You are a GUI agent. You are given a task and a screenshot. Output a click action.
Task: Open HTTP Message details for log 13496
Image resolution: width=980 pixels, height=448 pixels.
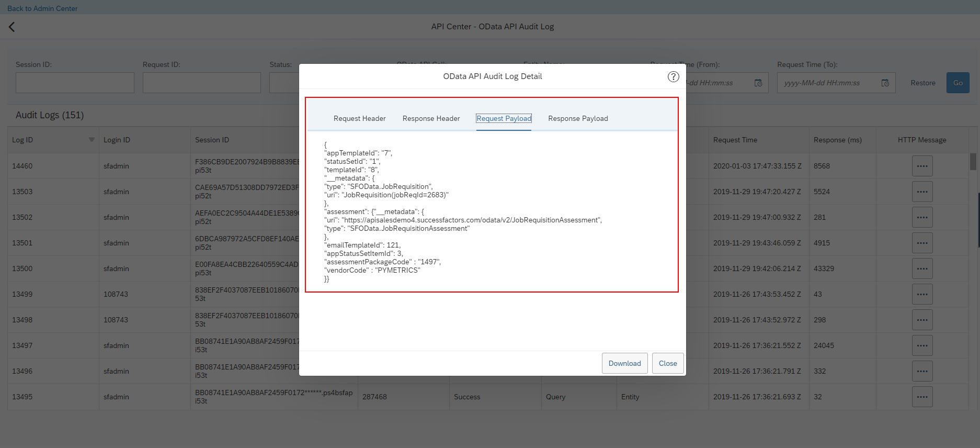922,371
